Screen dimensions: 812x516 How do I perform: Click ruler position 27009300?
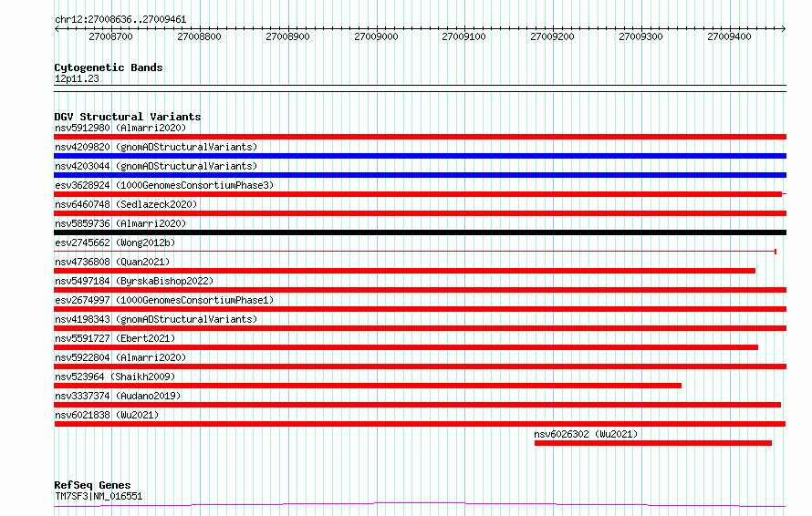point(641,36)
